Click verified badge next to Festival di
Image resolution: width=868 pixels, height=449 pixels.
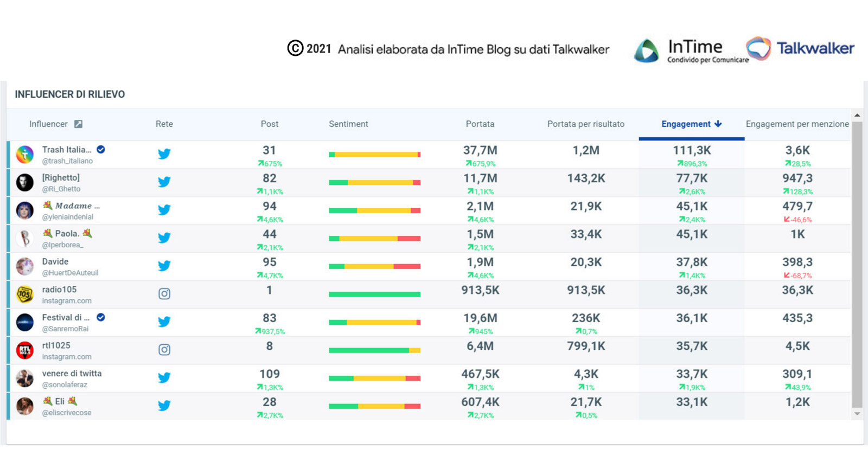pos(101,317)
